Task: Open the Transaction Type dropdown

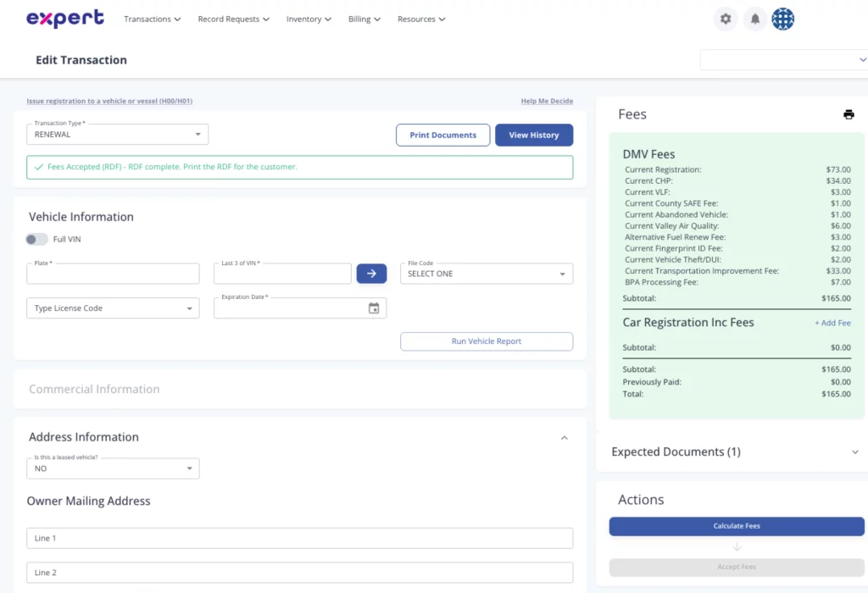Action: (117, 135)
